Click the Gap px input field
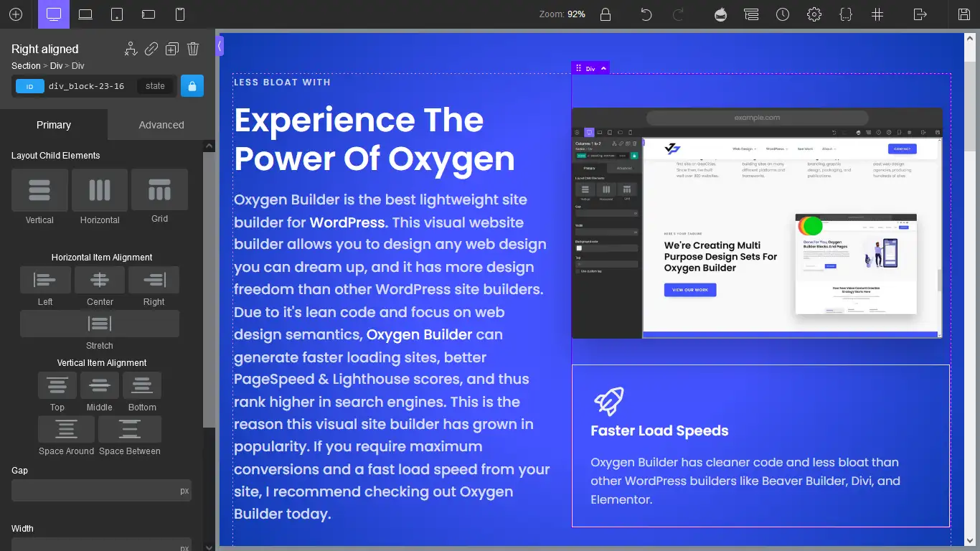This screenshot has width=980, height=551. (100, 490)
